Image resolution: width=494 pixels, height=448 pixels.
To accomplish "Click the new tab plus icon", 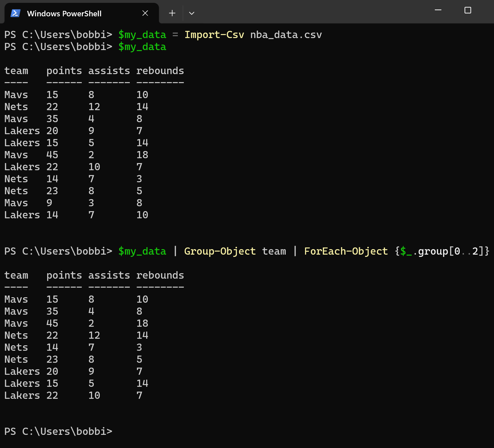I will coord(172,13).
